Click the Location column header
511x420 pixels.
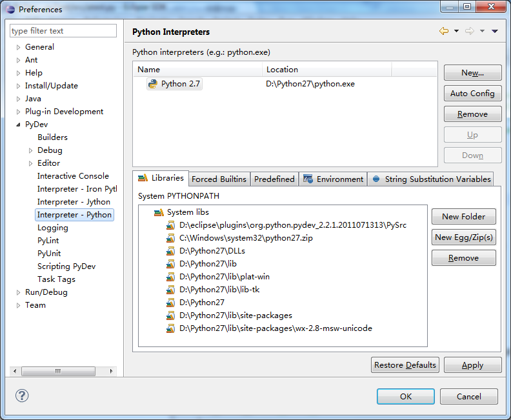coord(327,70)
